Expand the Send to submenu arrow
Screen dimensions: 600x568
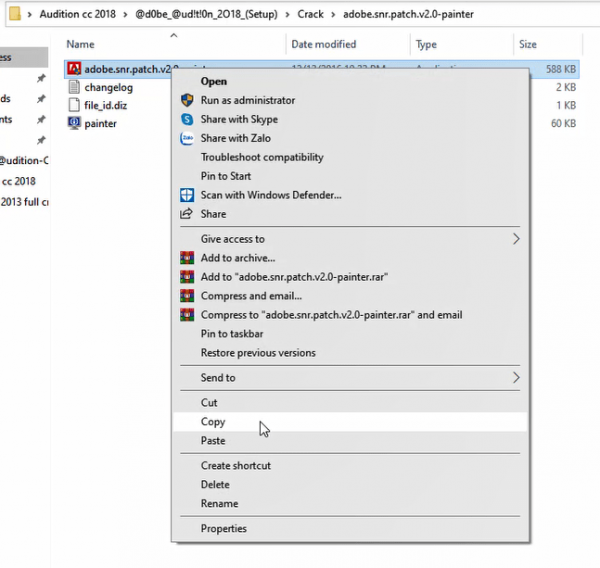point(516,378)
